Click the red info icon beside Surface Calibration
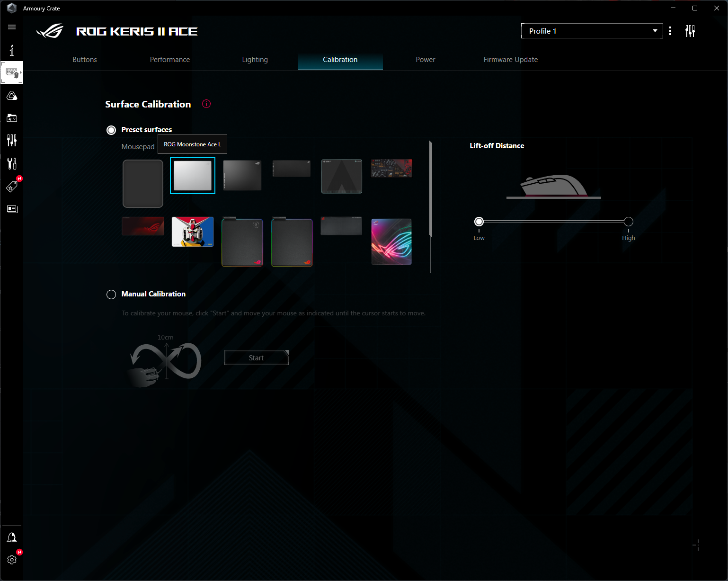The image size is (728, 581). coord(206,104)
